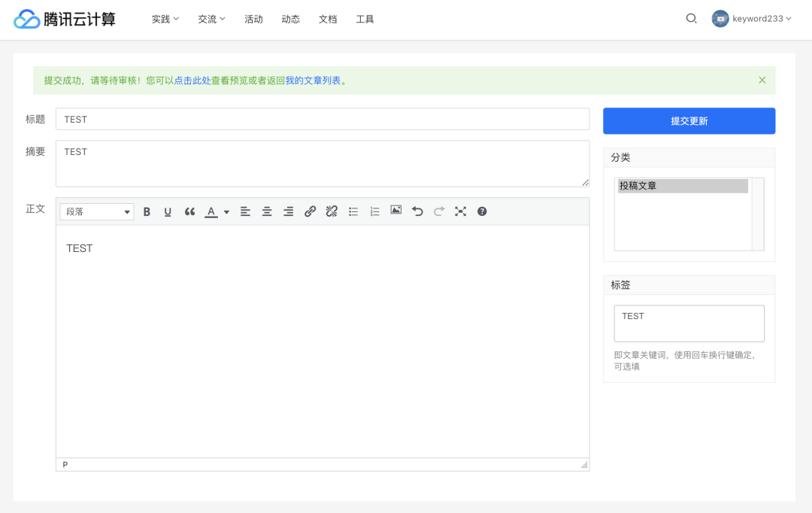Switch the editor to fullscreen mode

pyautogui.click(x=460, y=211)
